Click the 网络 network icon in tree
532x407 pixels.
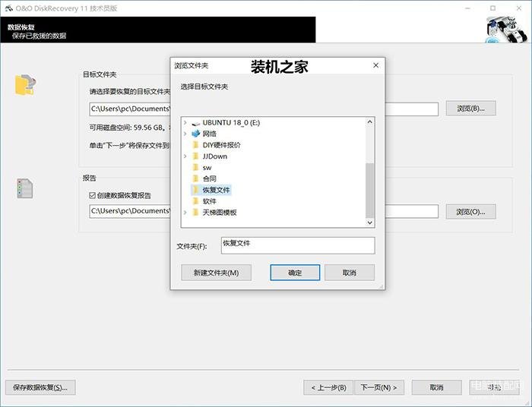click(x=196, y=134)
